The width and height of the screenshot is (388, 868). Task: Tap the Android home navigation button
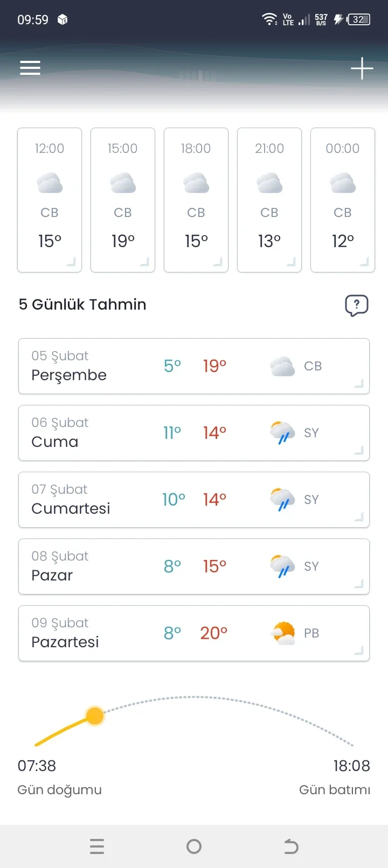tap(194, 846)
